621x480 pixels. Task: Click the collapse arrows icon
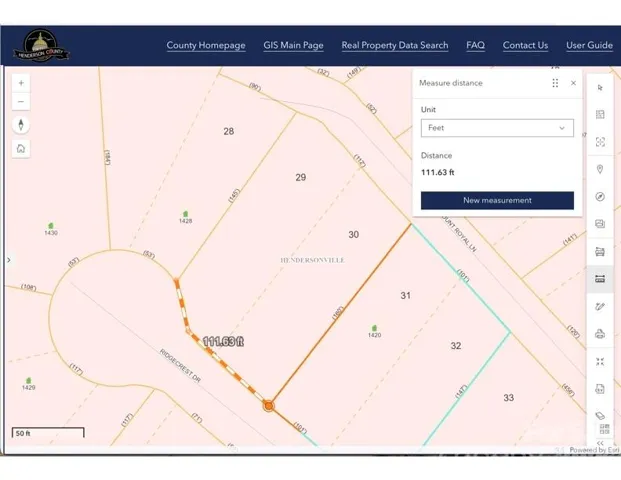pyautogui.click(x=600, y=362)
